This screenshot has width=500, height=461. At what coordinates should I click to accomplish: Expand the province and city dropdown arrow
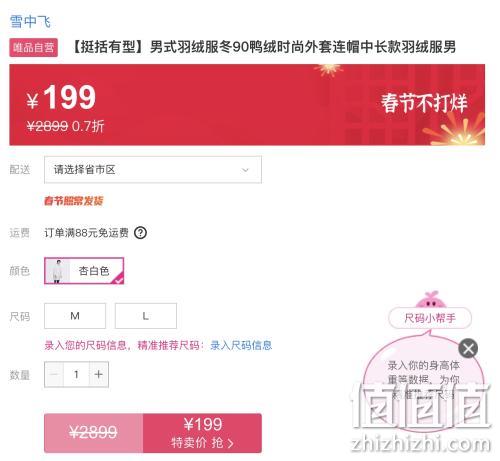click(x=245, y=170)
